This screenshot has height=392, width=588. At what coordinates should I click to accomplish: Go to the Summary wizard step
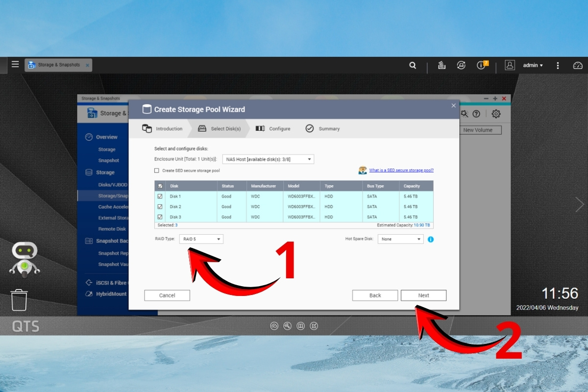322,129
